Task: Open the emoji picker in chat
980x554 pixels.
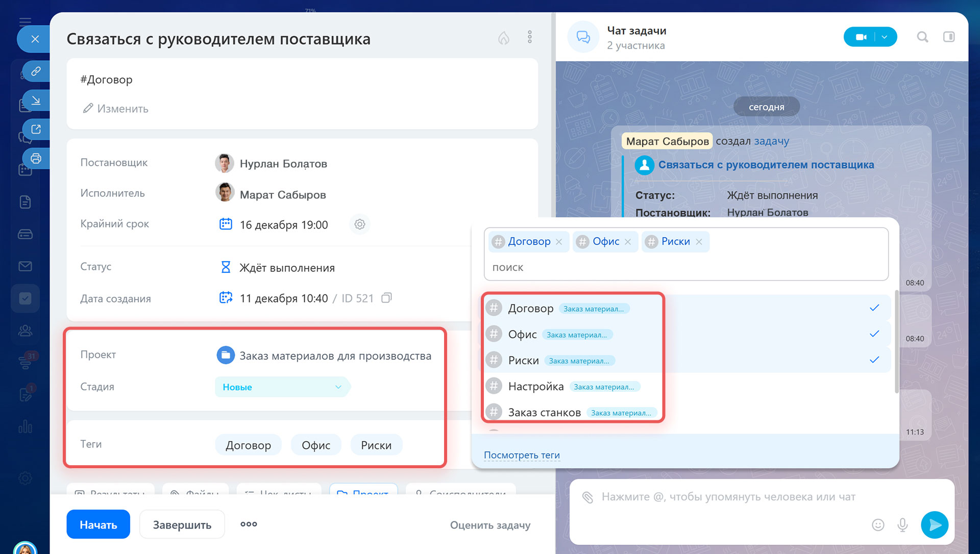Action: [x=877, y=524]
